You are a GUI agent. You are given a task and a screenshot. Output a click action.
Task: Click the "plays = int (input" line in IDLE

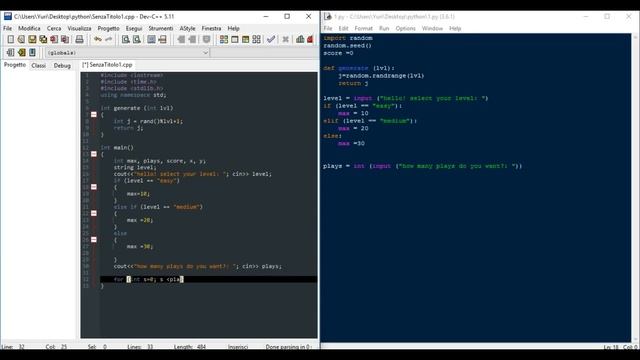tap(422, 166)
